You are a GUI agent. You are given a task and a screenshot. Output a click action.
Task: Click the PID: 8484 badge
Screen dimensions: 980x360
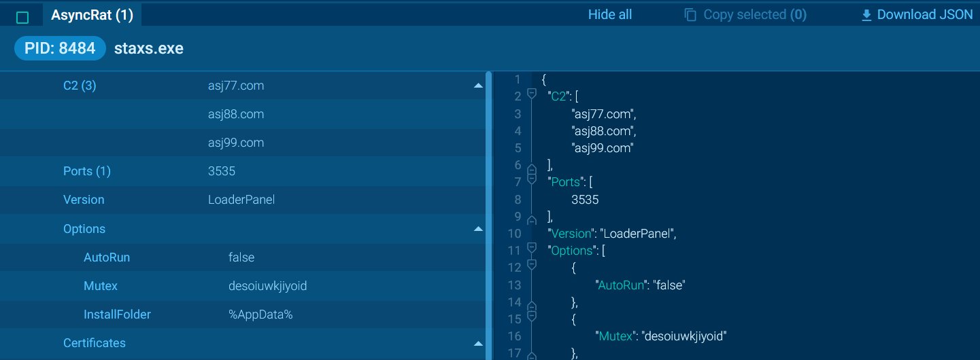[60, 49]
